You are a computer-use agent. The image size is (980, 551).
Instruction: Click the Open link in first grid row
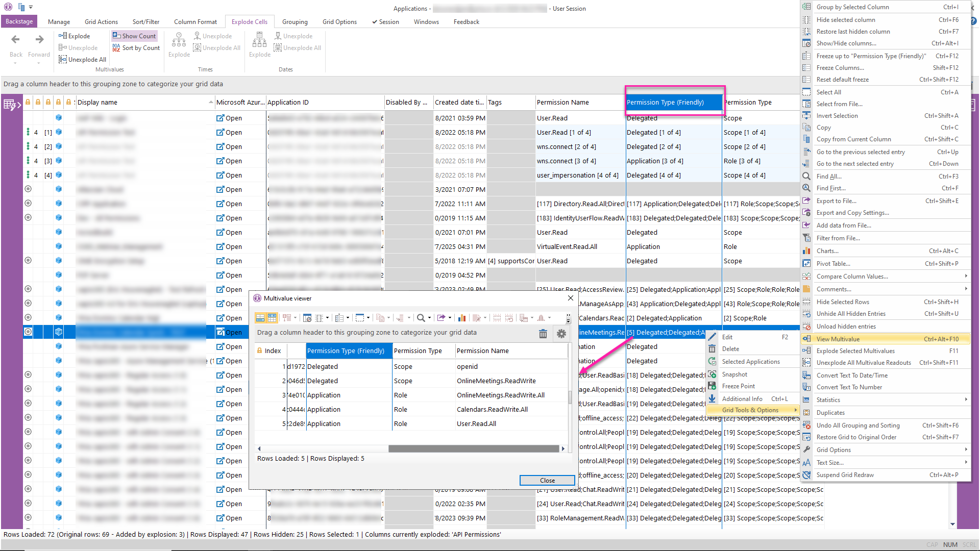(x=233, y=118)
